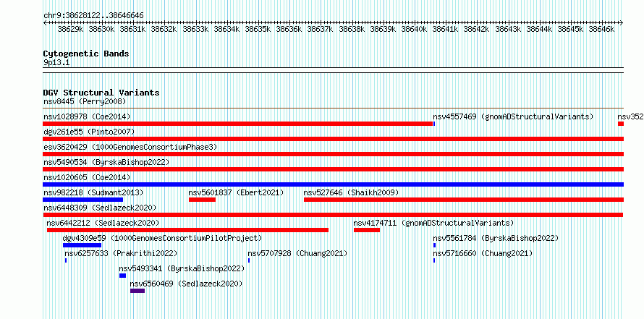Image resolution: width=644 pixels, height=319 pixels.
Task: Click the 38643k ruler position
Action: pyautogui.click(x=508, y=29)
